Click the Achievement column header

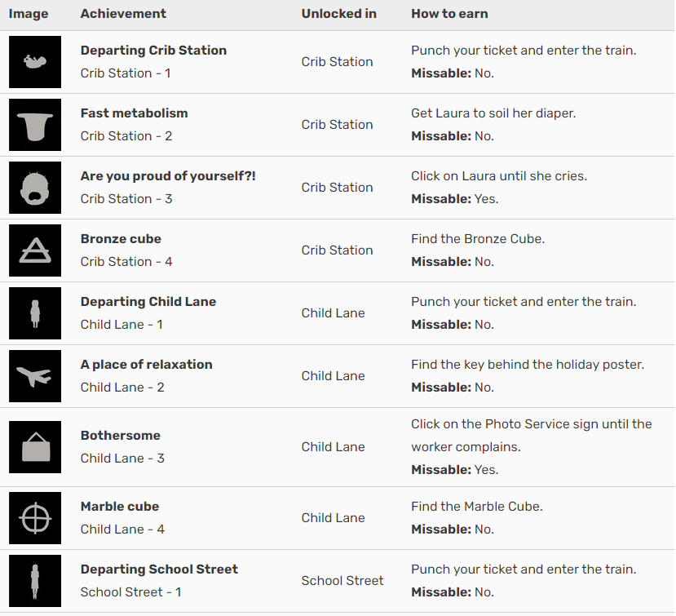123,14
